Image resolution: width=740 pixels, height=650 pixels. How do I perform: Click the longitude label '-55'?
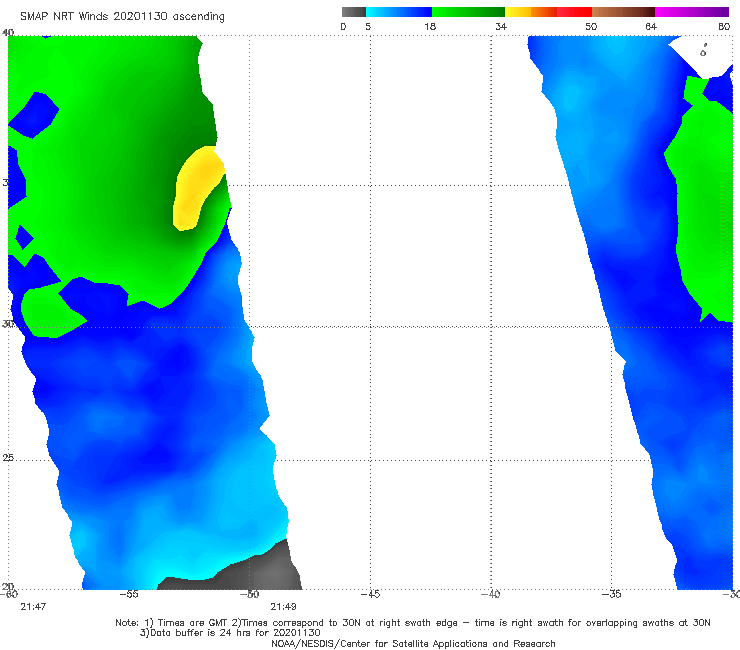[x=129, y=594]
